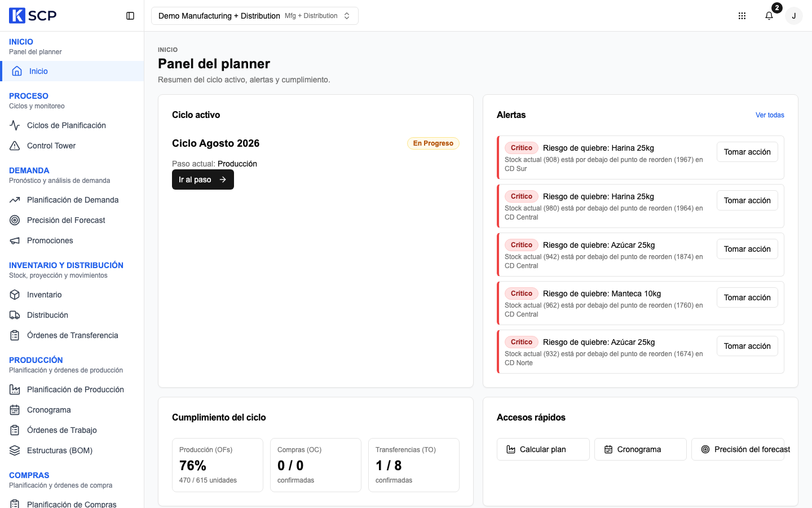812x508 pixels.
Task: Click Ver todas alerts link
Action: [x=770, y=115]
